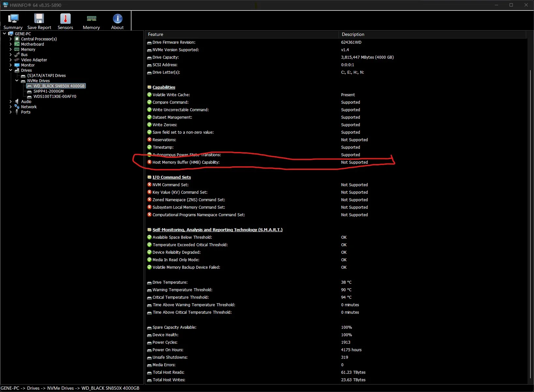Screen dimensions: 534x392
Task: Click the Feature column header
Action: pyautogui.click(x=242, y=34)
